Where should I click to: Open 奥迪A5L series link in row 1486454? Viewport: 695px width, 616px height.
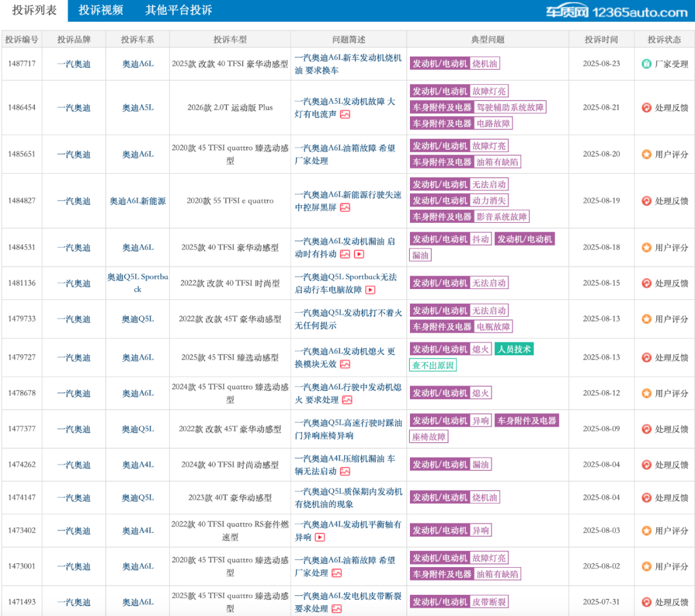(x=138, y=107)
